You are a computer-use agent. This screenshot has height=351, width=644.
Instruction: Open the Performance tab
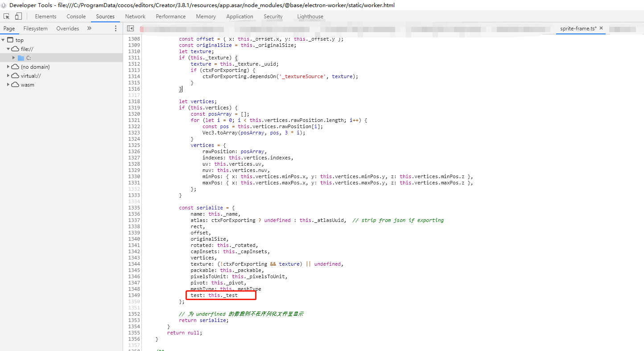tap(171, 17)
